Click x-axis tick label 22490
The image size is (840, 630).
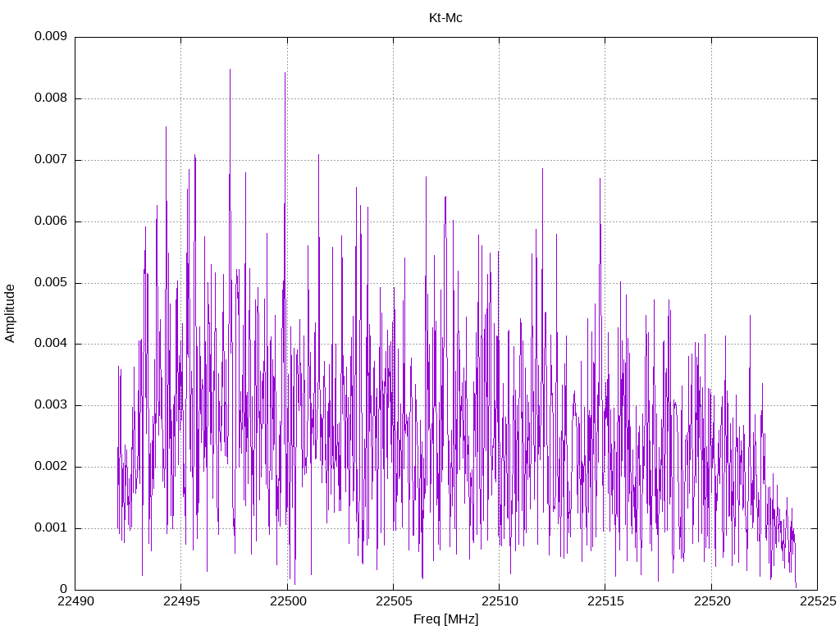pos(75,601)
